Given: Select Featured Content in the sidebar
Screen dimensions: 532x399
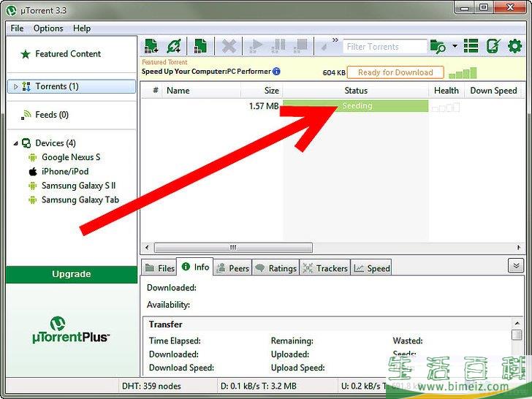Looking at the screenshot, I should click(68, 54).
